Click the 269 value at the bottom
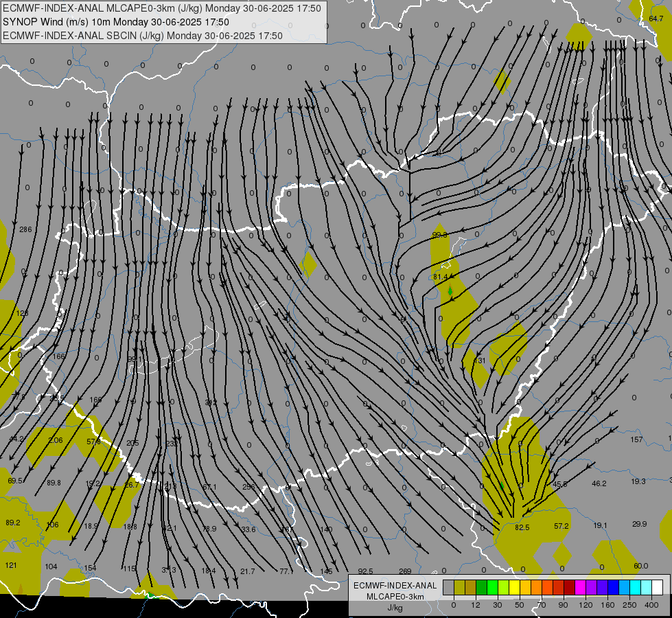 405,571
